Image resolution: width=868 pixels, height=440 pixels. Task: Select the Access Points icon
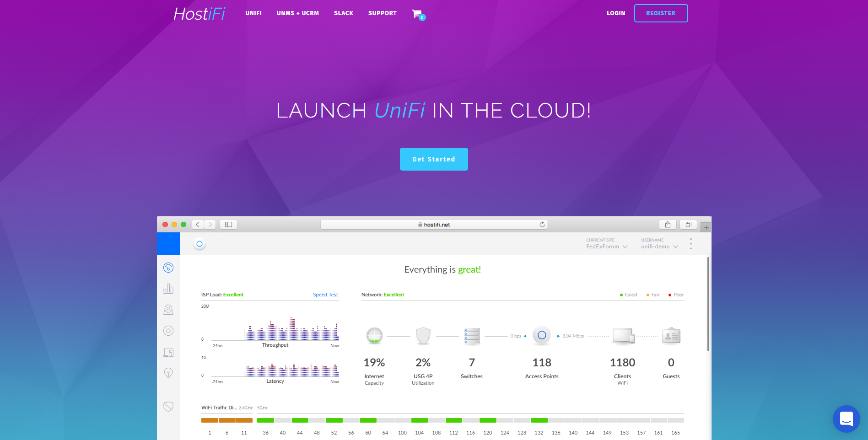click(542, 335)
